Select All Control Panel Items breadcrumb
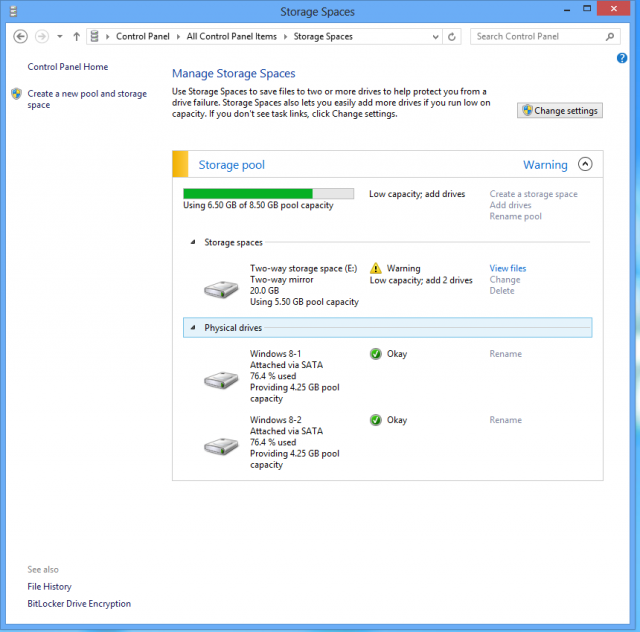 point(231,36)
